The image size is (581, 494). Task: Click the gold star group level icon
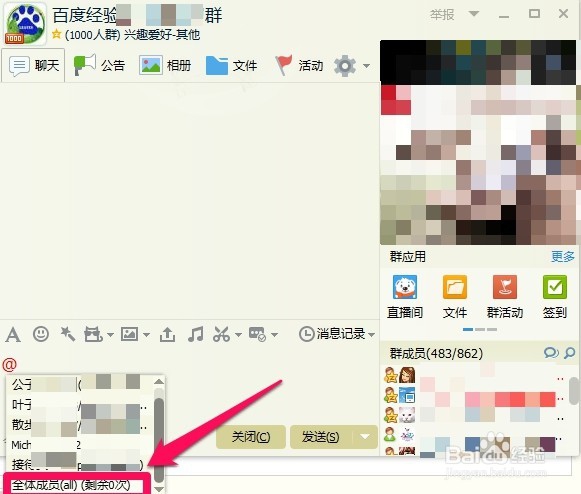57,34
